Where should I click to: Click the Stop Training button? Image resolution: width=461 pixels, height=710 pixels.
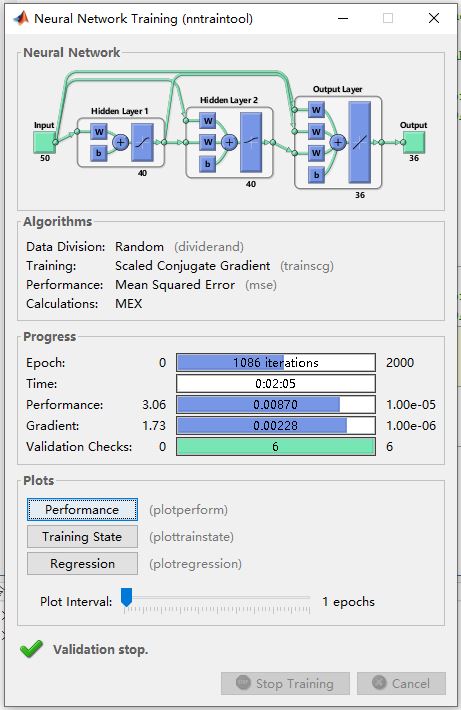[x=285, y=683]
